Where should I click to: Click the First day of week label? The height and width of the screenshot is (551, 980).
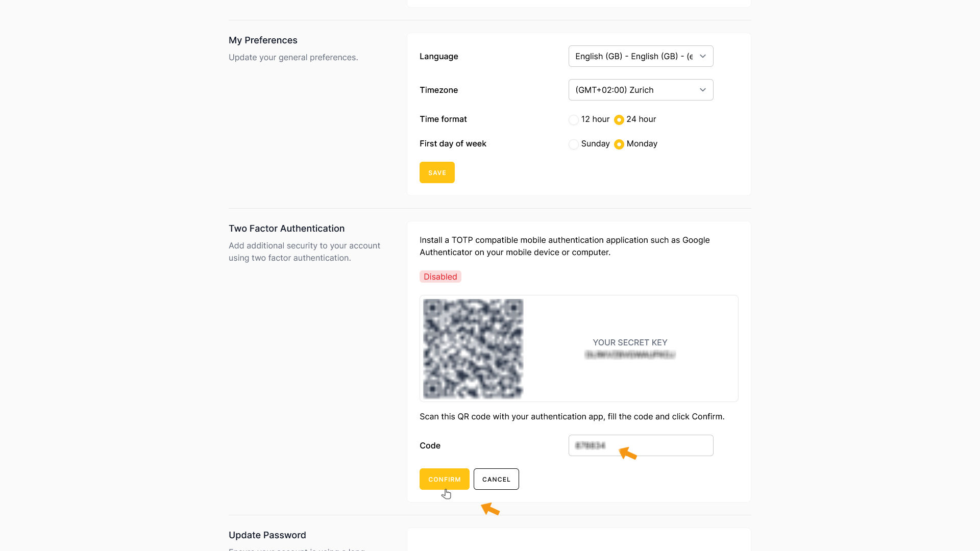pos(453,144)
